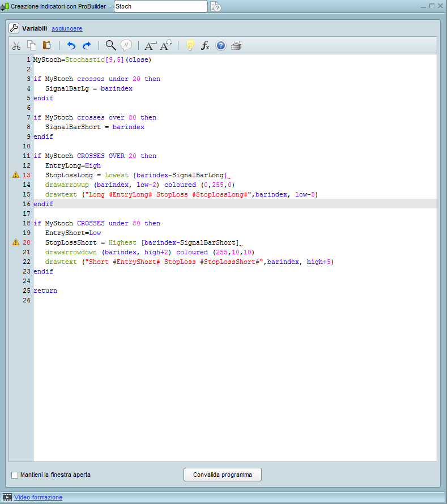Open the document help icon beside the name field
The image size is (448, 504).
tap(216, 7)
